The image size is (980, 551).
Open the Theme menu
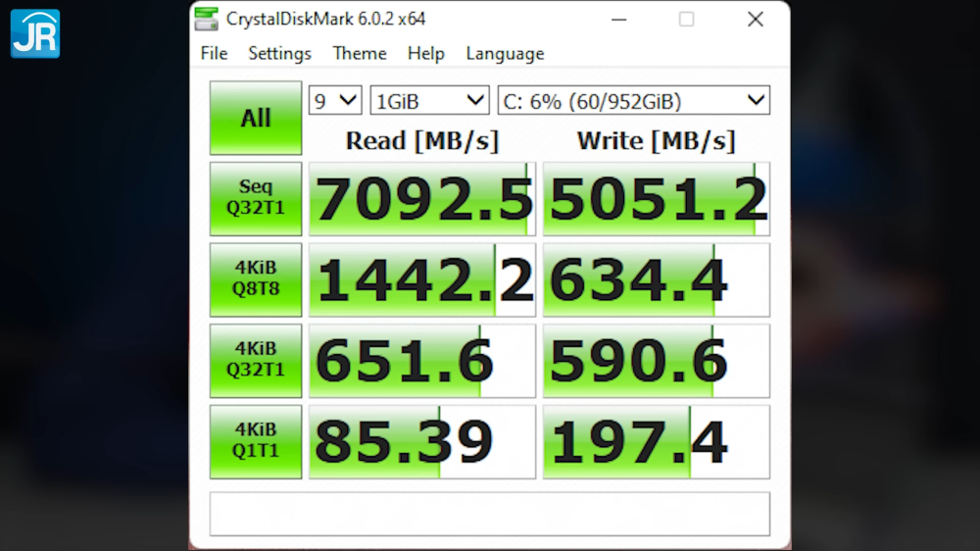tap(360, 54)
